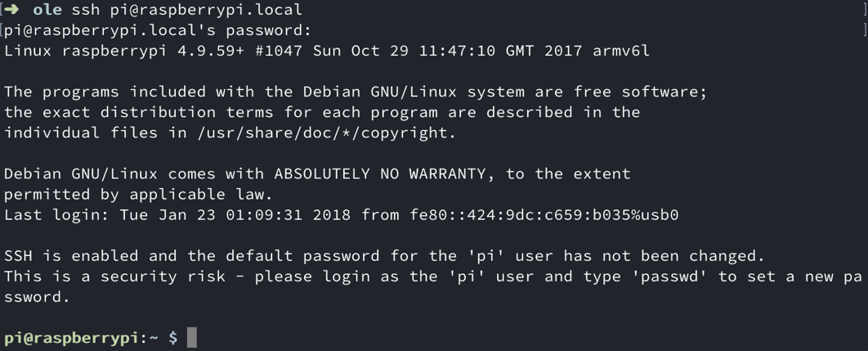
Task: Click the green arrow prompt symbol
Action: pos(12,10)
